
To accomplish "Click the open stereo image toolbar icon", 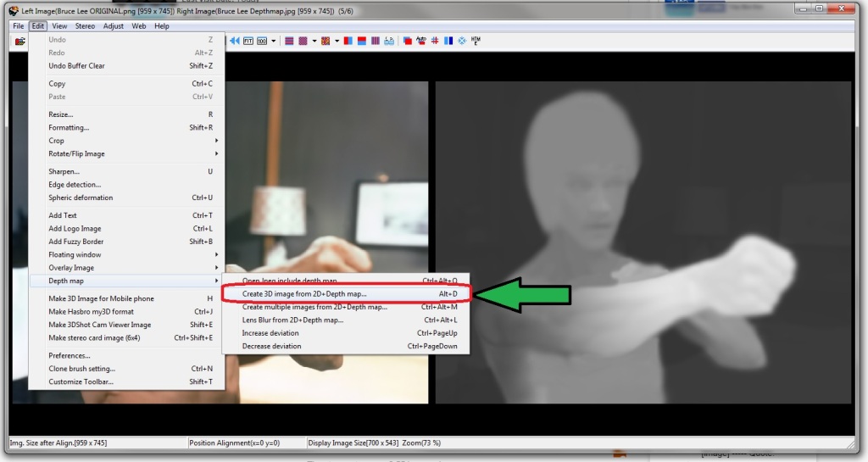I will point(20,41).
